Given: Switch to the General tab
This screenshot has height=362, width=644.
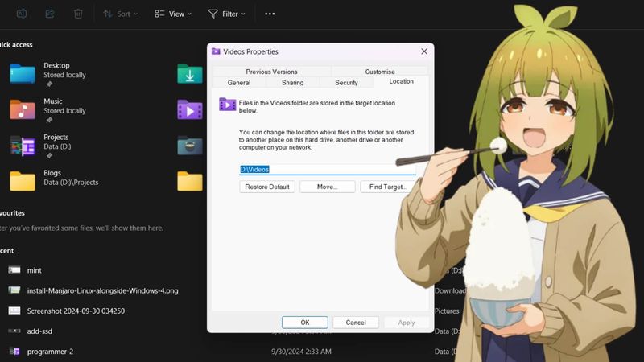Looking at the screenshot, I should 239,82.
